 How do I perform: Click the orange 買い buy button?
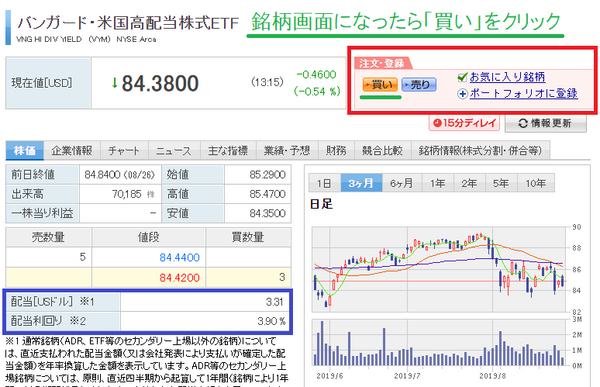coord(380,85)
